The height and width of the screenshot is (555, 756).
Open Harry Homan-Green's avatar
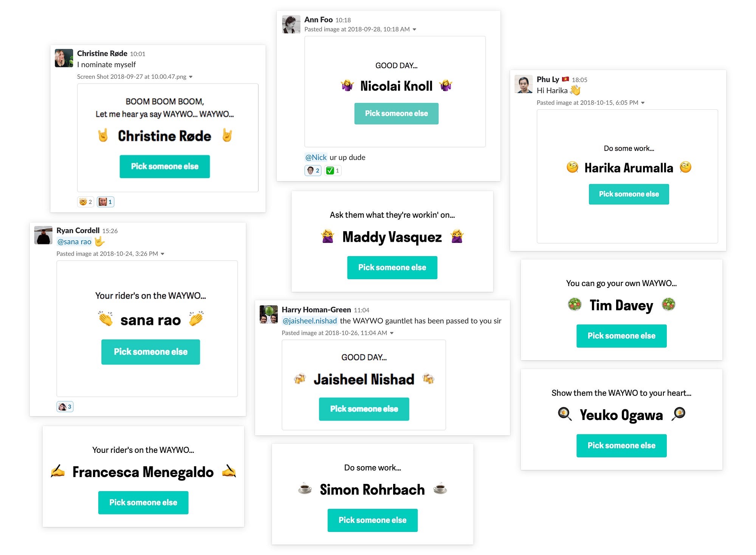269,314
